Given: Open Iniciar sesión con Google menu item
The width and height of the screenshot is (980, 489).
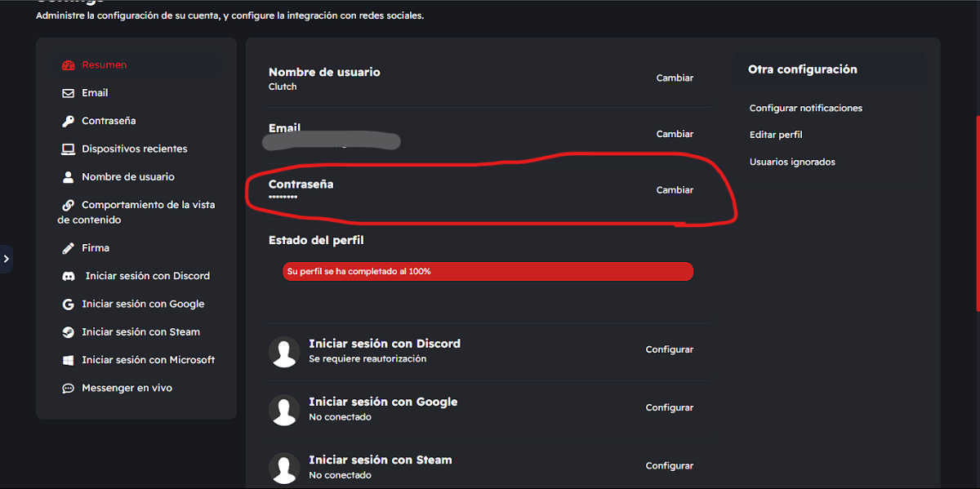Looking at the screenshot, I should click(143, 304).
